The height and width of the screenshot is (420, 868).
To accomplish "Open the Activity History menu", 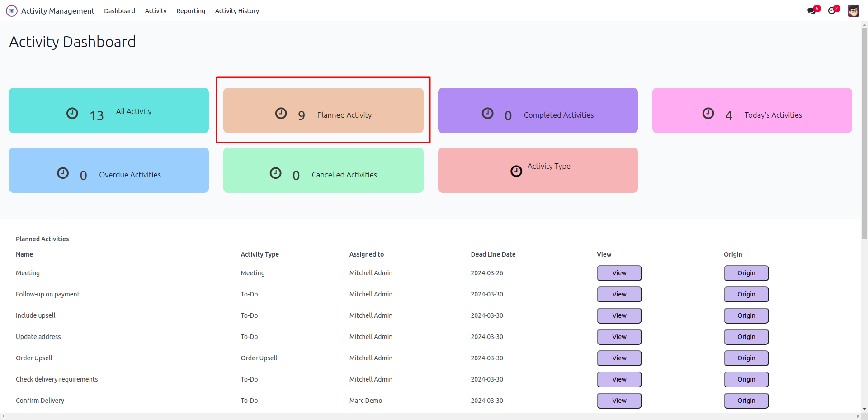I will tap(237, 11).
